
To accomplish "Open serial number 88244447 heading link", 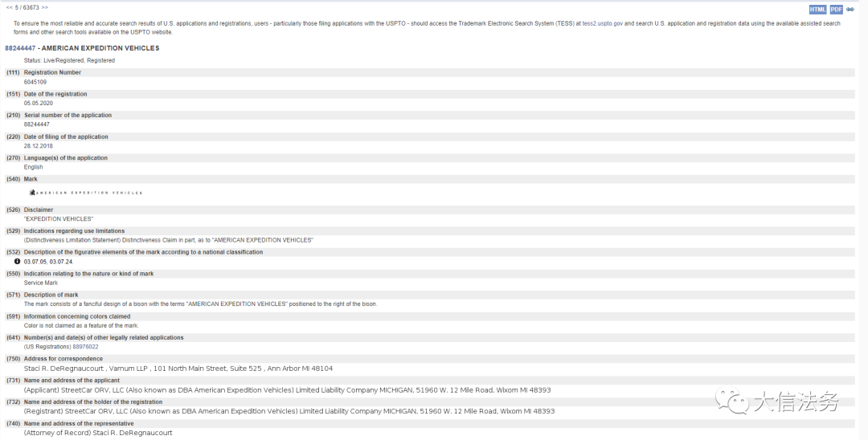I will point(20,49).
